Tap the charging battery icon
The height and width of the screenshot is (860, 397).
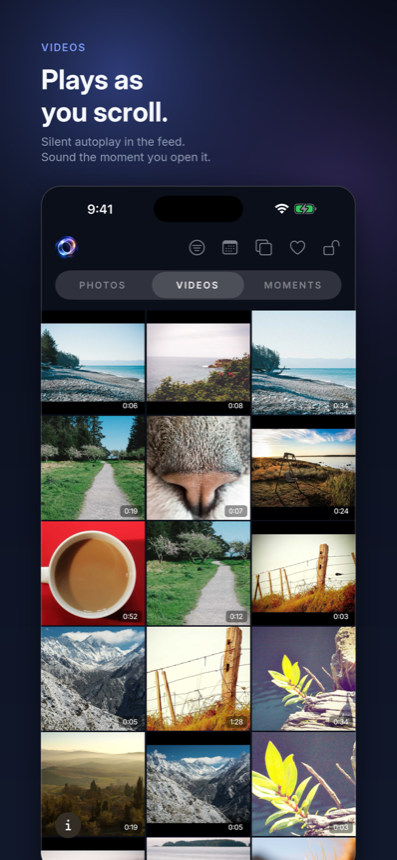tap(305, 208)
